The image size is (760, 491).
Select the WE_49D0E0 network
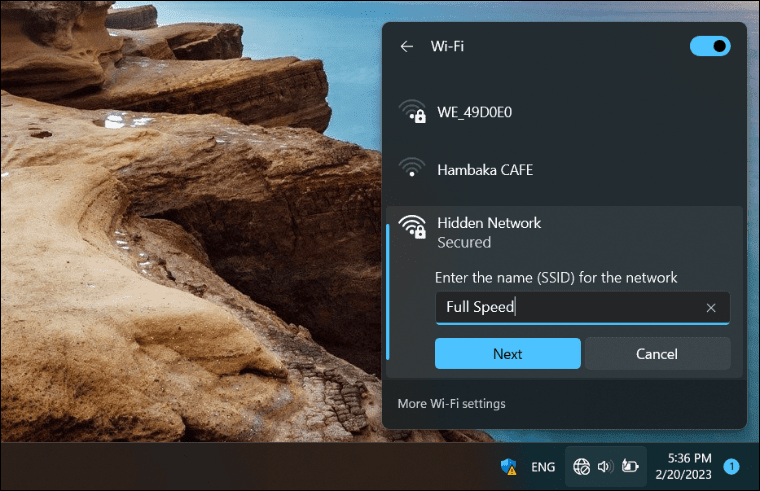click(564, 112)
